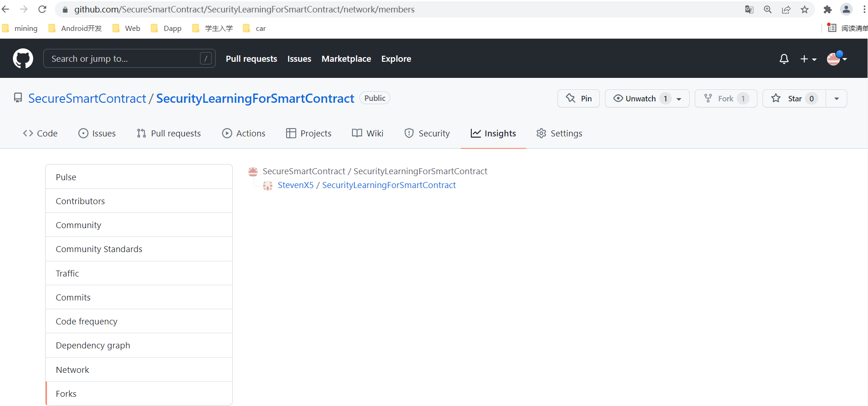This screenshot has width=868, height=406.
Task: Open Community in the Insights sidebar
Action: 139,225
